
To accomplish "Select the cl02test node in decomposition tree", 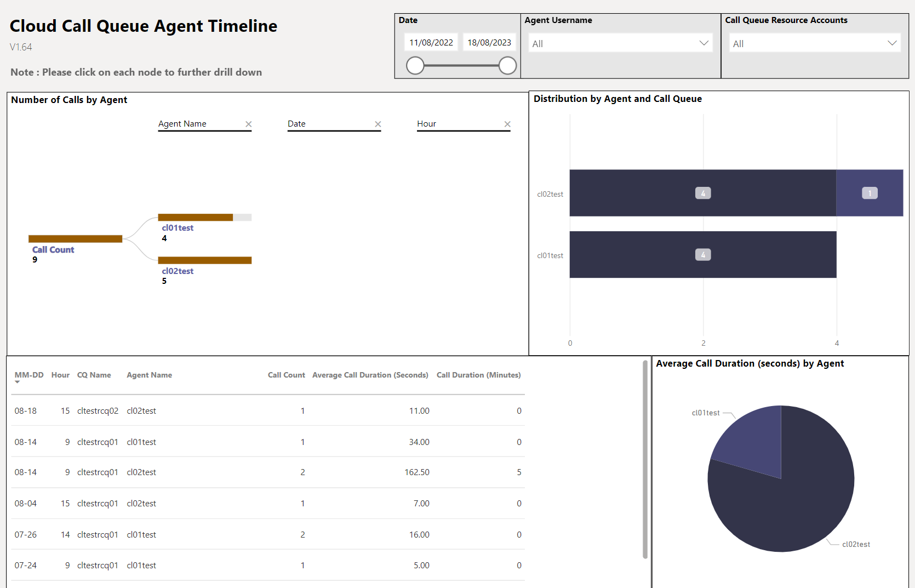I will click(x=204, y=260).
